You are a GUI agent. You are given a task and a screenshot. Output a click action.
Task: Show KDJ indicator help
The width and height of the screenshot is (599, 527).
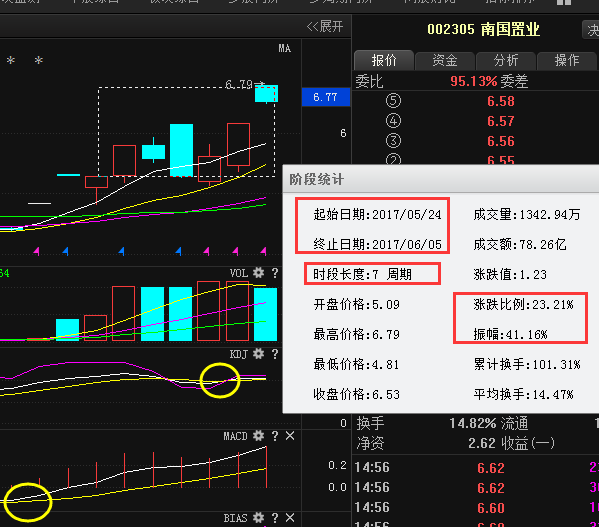275,354
